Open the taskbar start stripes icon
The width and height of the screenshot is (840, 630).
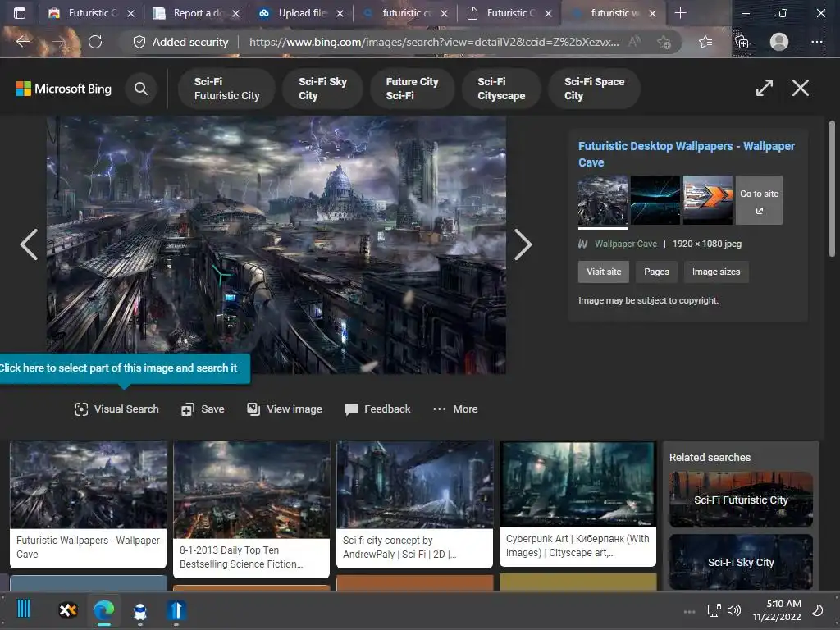click(x=24, y=609)
